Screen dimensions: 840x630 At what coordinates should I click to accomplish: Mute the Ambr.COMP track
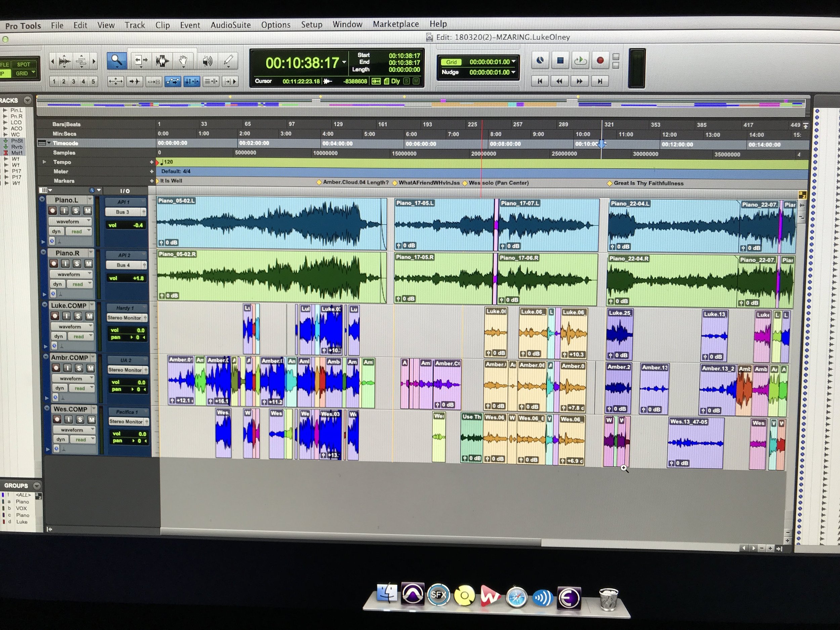91,368
